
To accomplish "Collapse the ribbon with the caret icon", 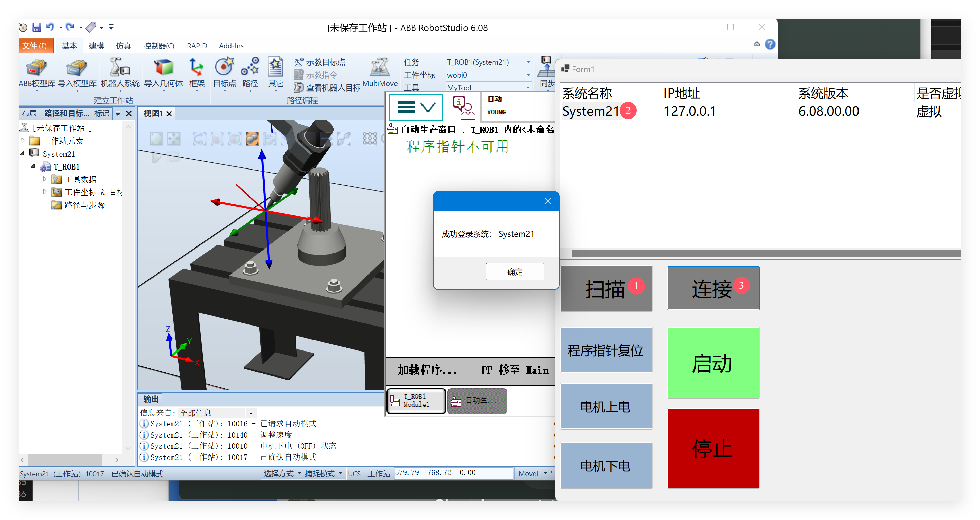I will click(756, 44).
